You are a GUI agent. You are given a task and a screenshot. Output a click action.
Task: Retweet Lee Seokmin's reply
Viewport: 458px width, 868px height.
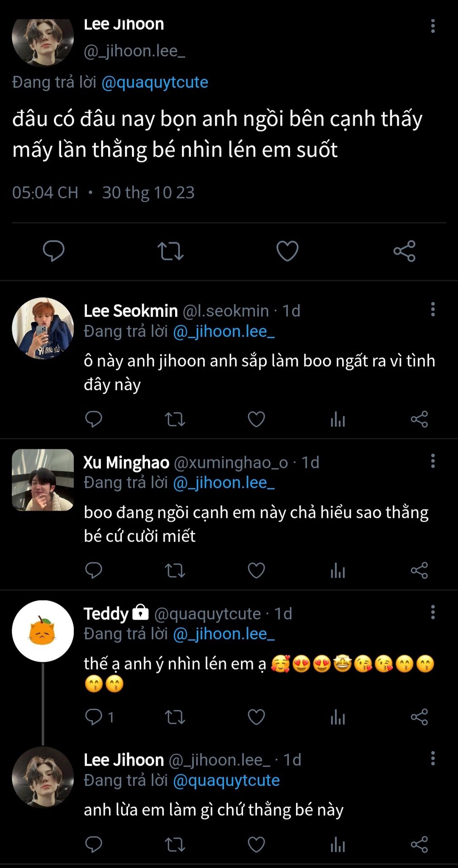click(175, 420)
